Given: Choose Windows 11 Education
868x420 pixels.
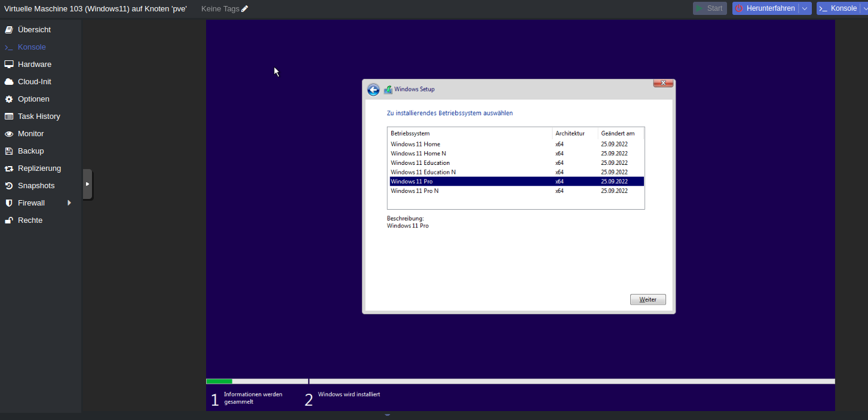Looking at the screenshot, I should pos(517,163).
